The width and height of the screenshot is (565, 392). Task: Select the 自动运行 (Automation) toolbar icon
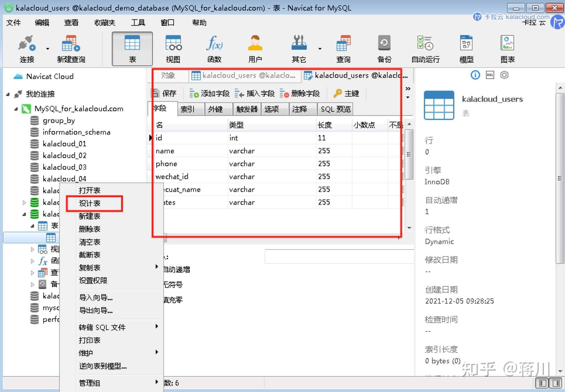tap(425, 48)
